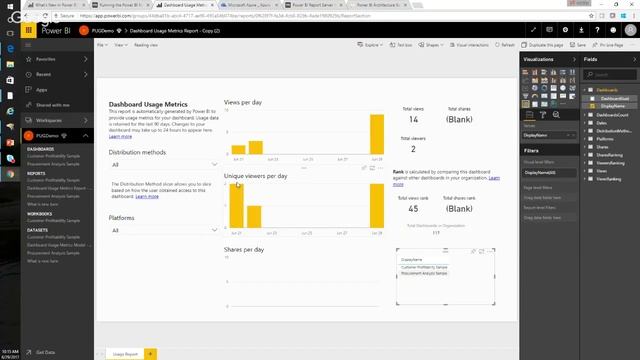Click the download icon in header

click(x=581, y=30)
